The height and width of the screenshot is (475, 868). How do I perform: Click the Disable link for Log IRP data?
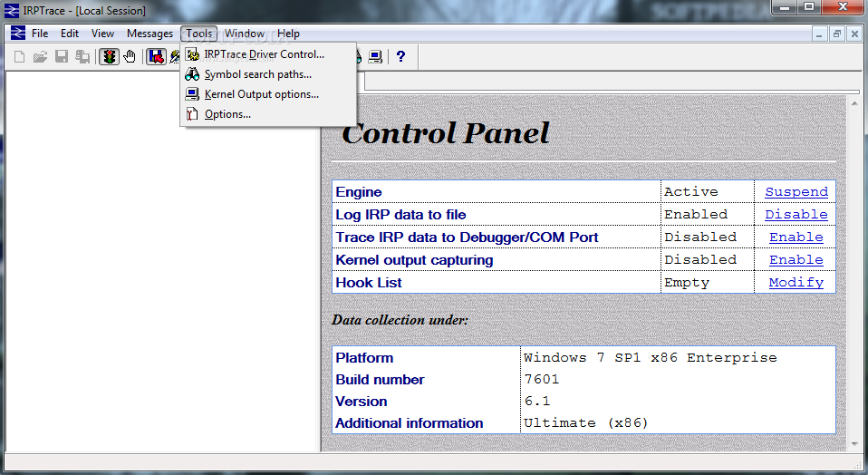pyautogui.click(x=796, y=214)
